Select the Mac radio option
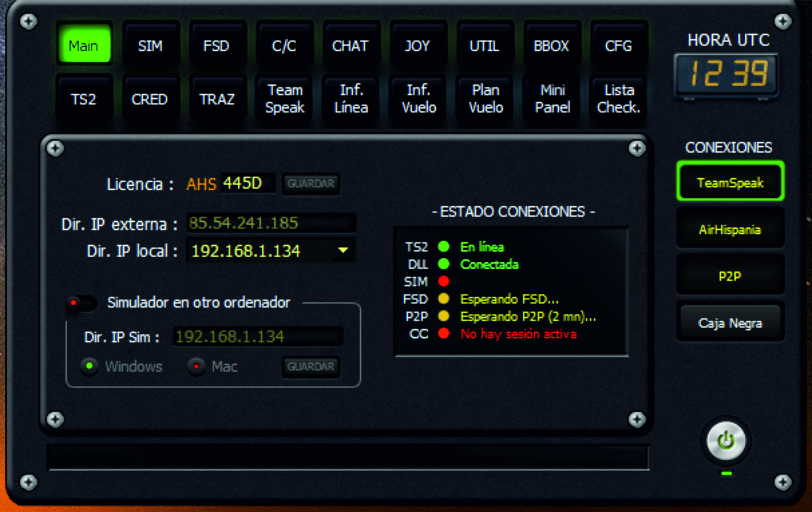 click(196, 366)
